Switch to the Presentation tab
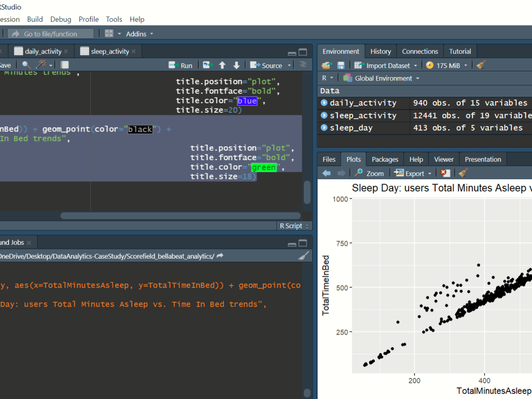The height and width of the screenshot is (399, 532). click(x=483, y=159)
